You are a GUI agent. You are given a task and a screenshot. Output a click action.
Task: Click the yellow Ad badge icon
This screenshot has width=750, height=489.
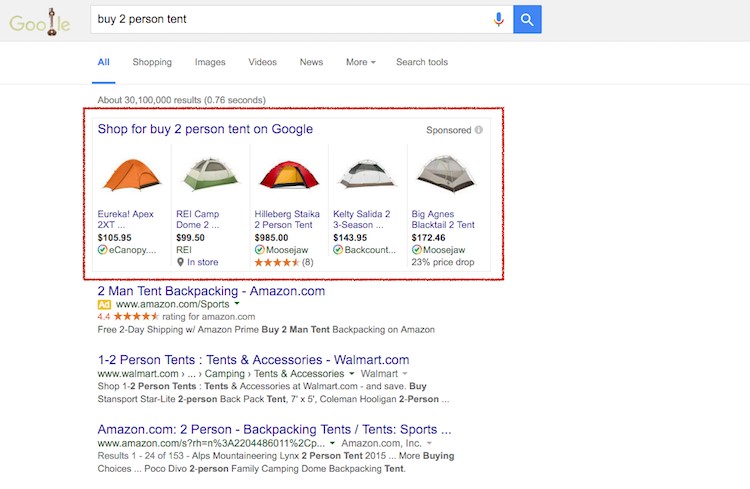click(104, 303)
